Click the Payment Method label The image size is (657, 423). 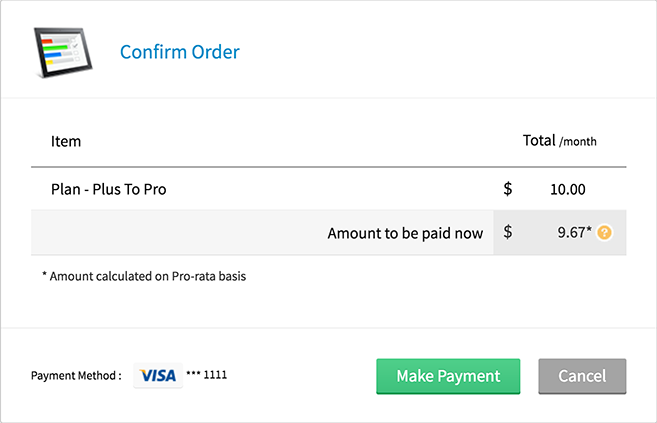click(x=76, y=376)
